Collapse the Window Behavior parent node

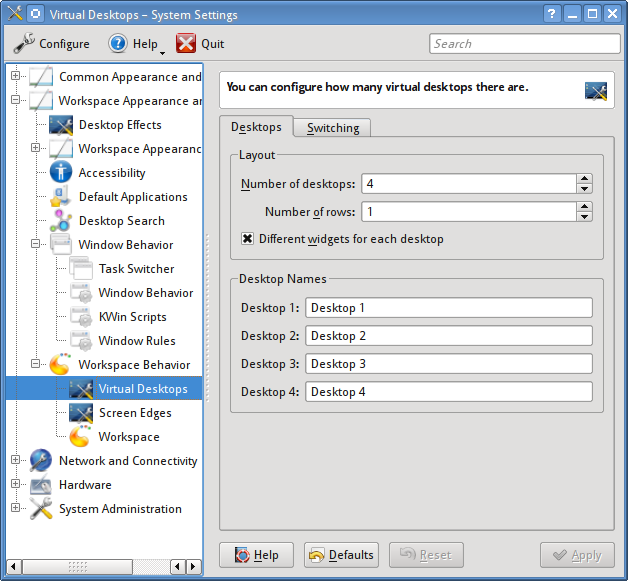coord(35,243)
